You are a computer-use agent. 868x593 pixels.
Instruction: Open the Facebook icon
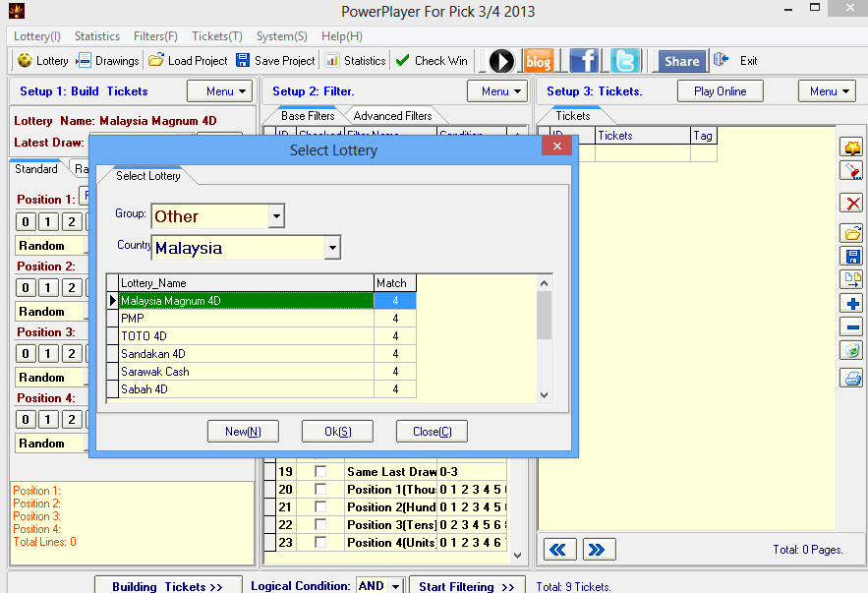584,61
